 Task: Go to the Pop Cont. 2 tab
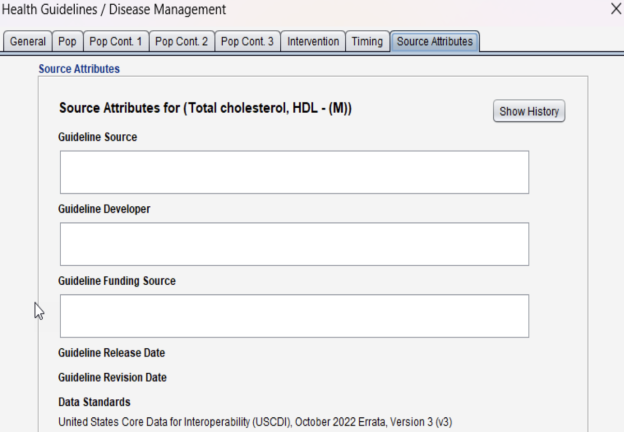coord(181,42)
